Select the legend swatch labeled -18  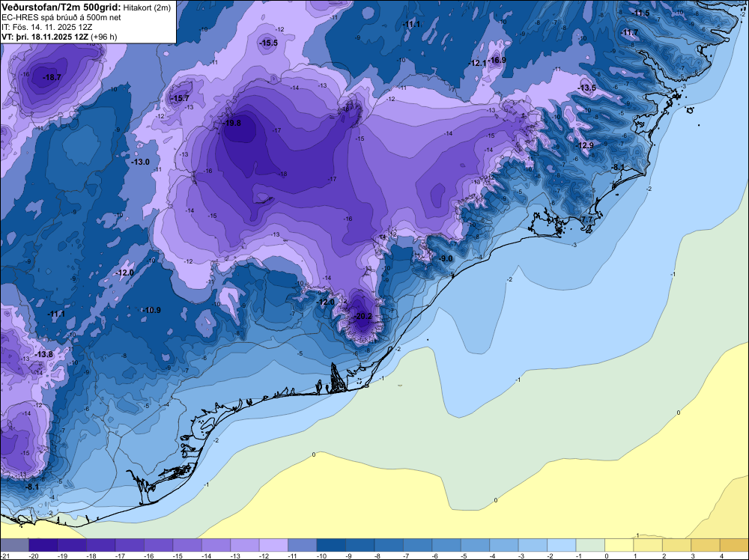point(101,545)
